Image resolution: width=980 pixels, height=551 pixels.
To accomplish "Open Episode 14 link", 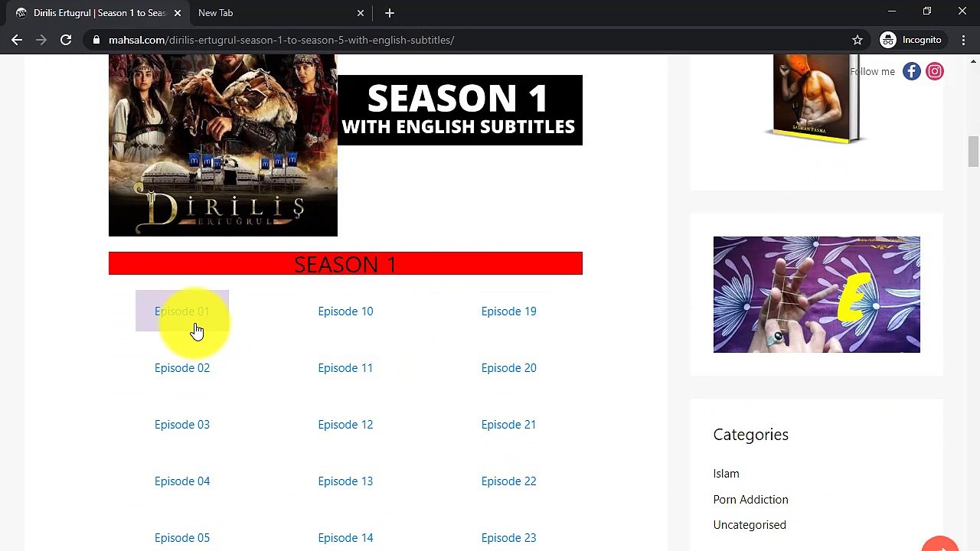I will point(345,538).
